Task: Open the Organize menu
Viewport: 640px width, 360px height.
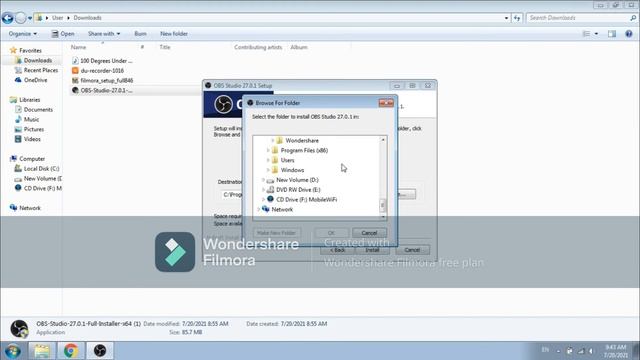Action: click(22, 34)
